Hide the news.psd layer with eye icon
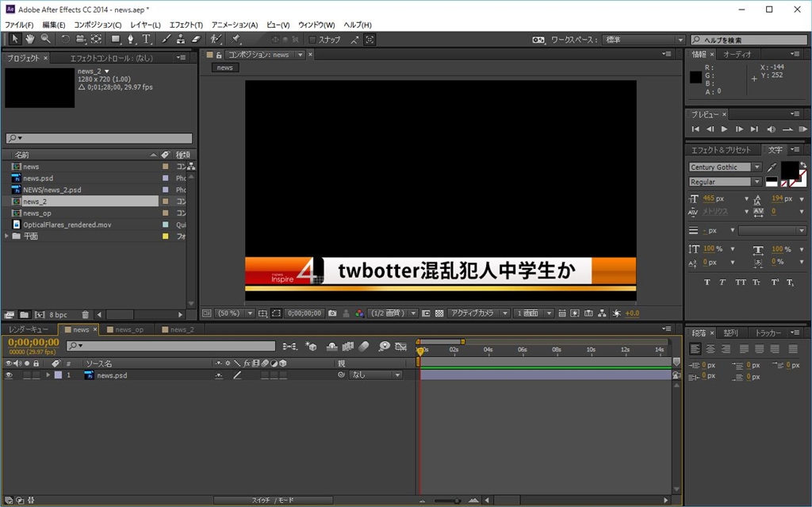 [8, 375]
